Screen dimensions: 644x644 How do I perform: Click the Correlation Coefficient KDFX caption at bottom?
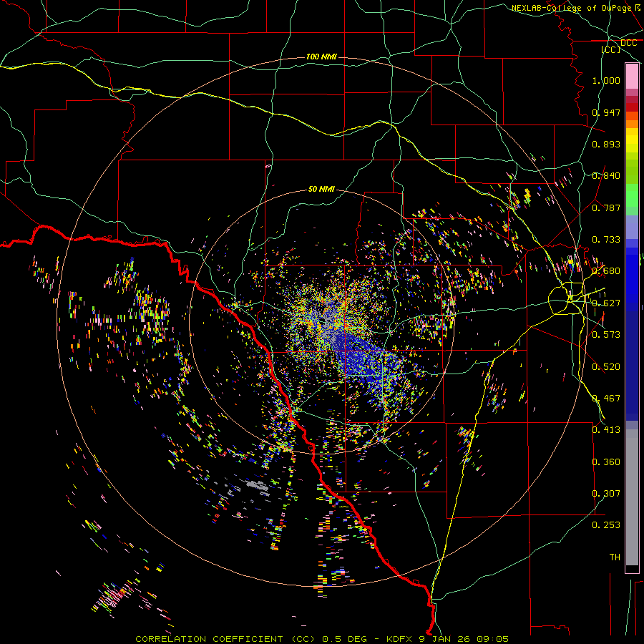click(322, 639)
